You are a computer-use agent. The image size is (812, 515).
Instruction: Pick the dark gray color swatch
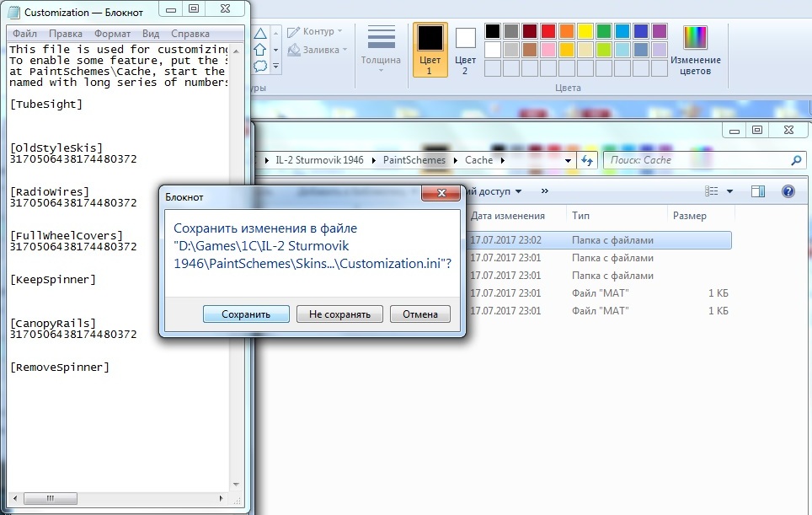coord(511,31)
